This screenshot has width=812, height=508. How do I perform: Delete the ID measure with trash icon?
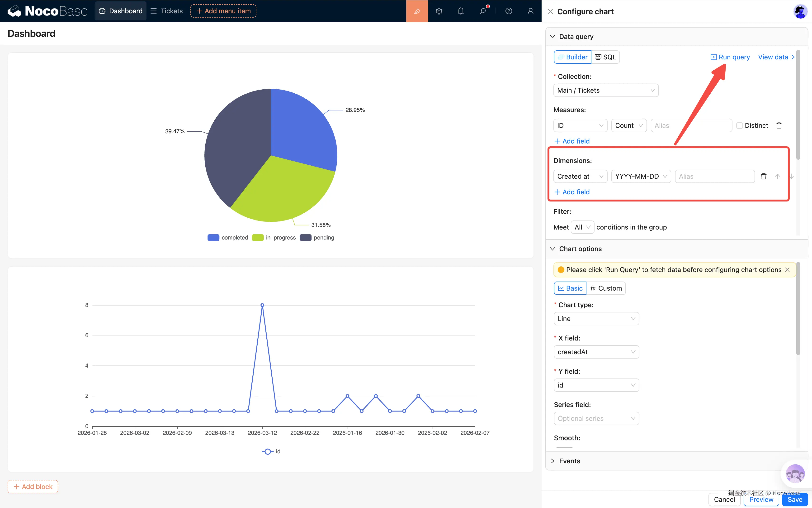779,125
